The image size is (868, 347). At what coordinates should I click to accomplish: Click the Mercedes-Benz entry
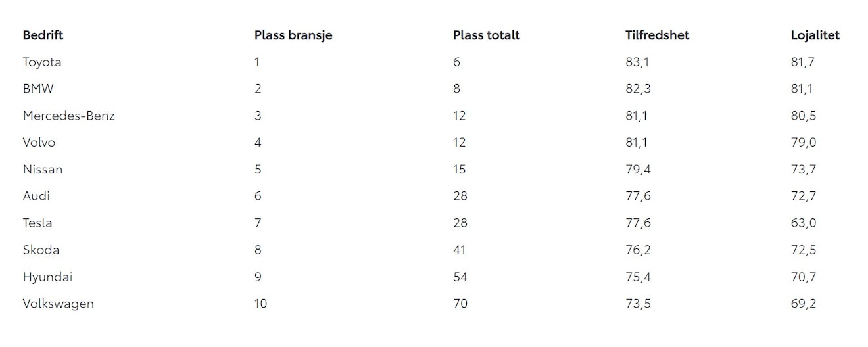[x=69, y=116]
